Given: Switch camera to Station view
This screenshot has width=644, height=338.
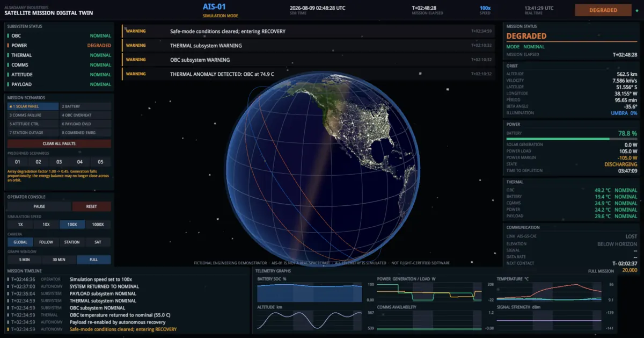Looking at the screenshot, I should (72, 242).
